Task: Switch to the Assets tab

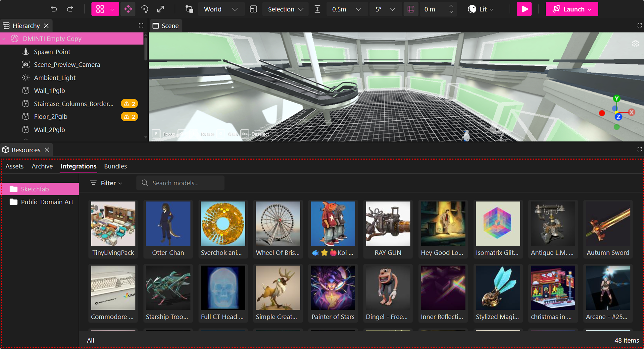Action: [14, 166]
